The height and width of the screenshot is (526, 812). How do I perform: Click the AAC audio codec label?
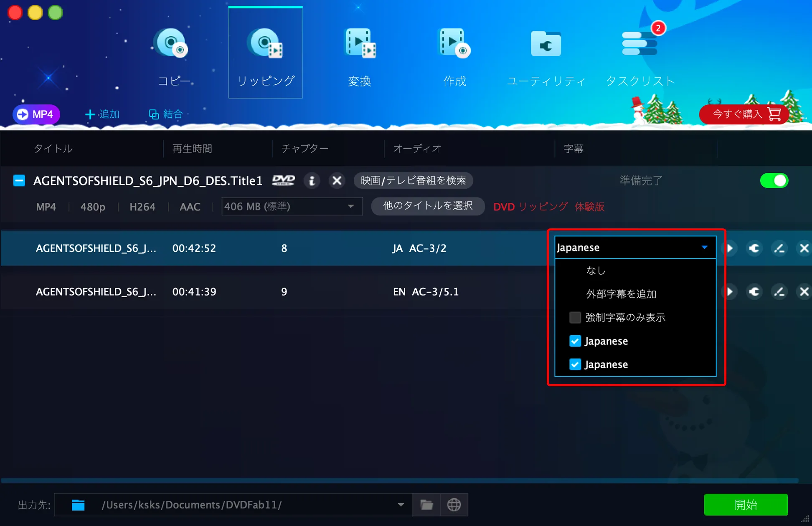pos(190,207)
